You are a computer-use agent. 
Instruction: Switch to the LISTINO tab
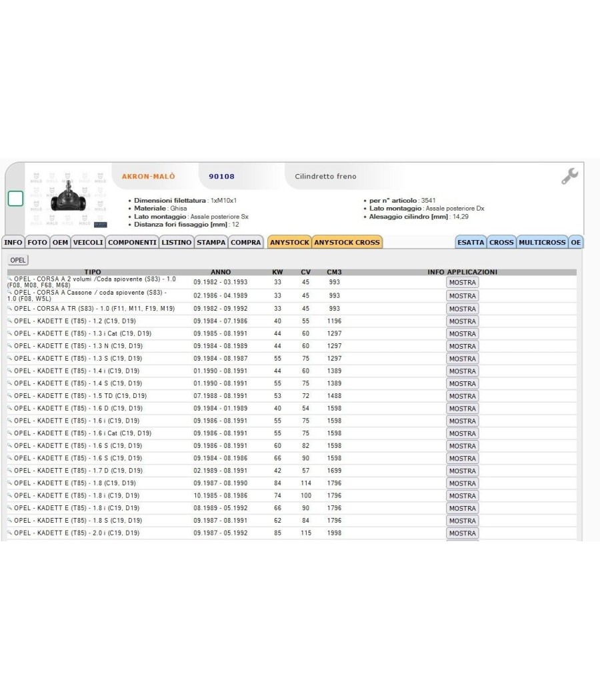coord(177,243)
